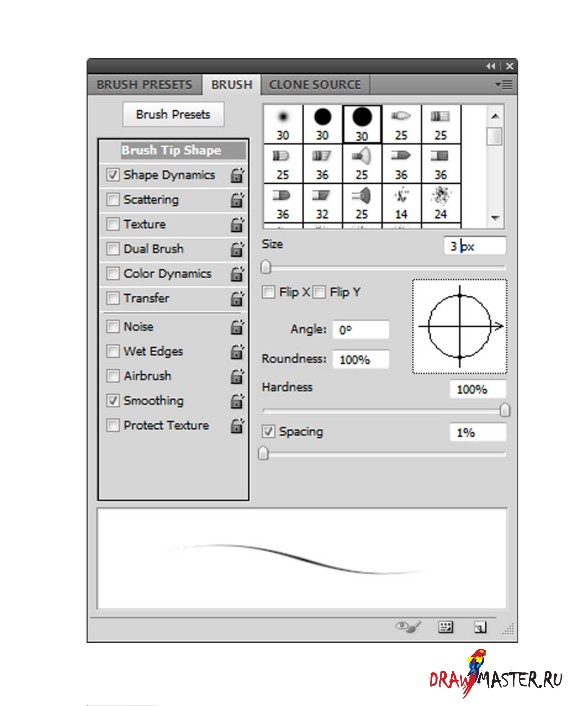Click the lock icon beside Transfer
Screen dimensions: 570x706
click(x=237, y=299)
